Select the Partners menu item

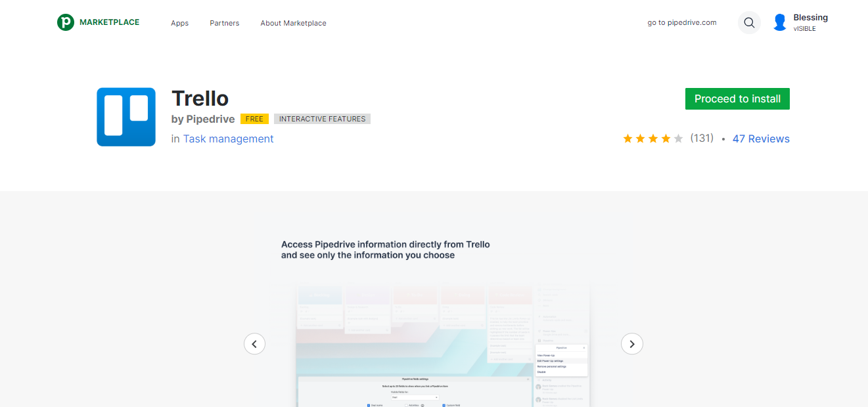pyautogui.click(x=224, y=23)
